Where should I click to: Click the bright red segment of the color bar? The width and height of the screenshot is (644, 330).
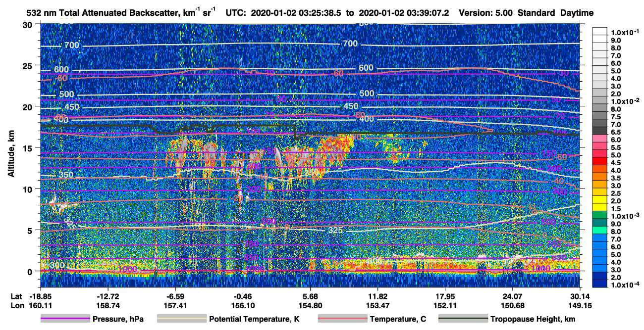click(x=599, y=160)
